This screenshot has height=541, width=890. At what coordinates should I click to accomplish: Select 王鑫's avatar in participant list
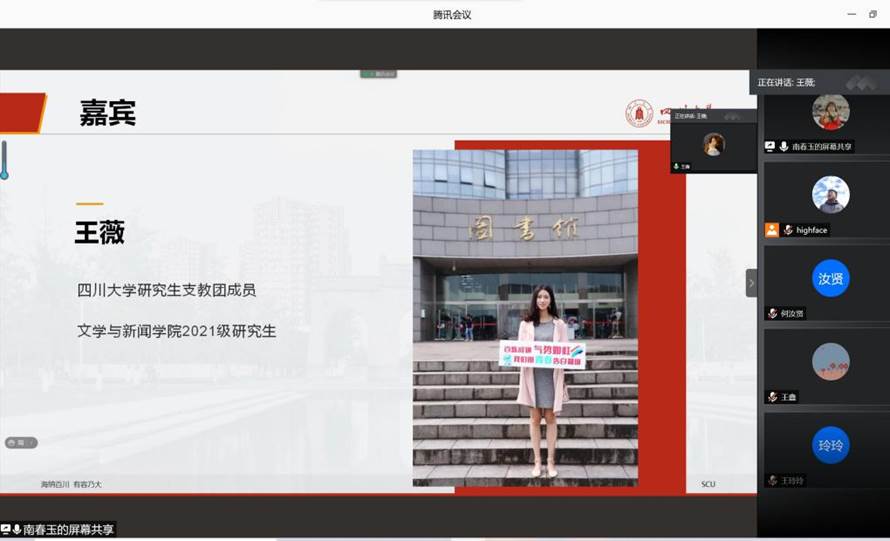tap(830, 362)
